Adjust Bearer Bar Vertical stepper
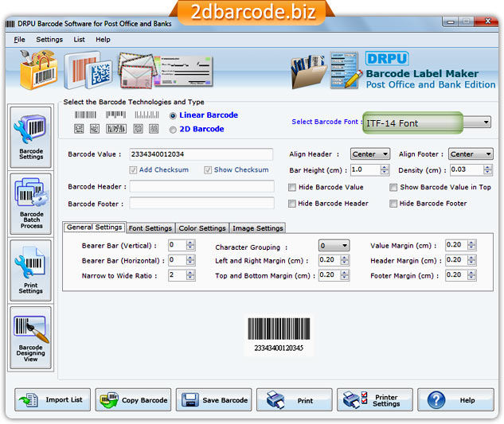The height and width of the screenshot is (424, 504). (x=190, y=245)
